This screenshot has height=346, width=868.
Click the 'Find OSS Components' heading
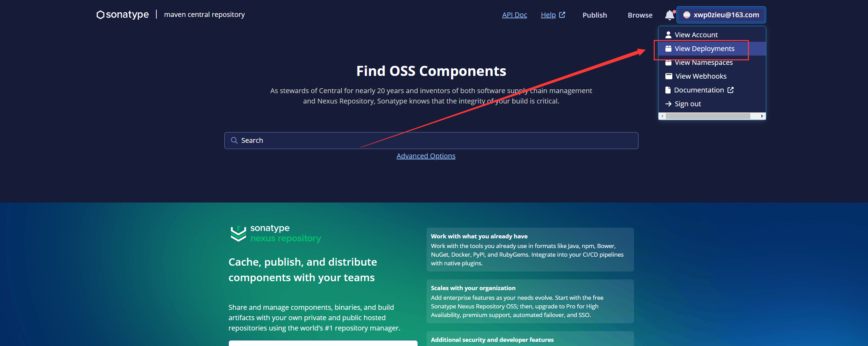pos(431,71)
